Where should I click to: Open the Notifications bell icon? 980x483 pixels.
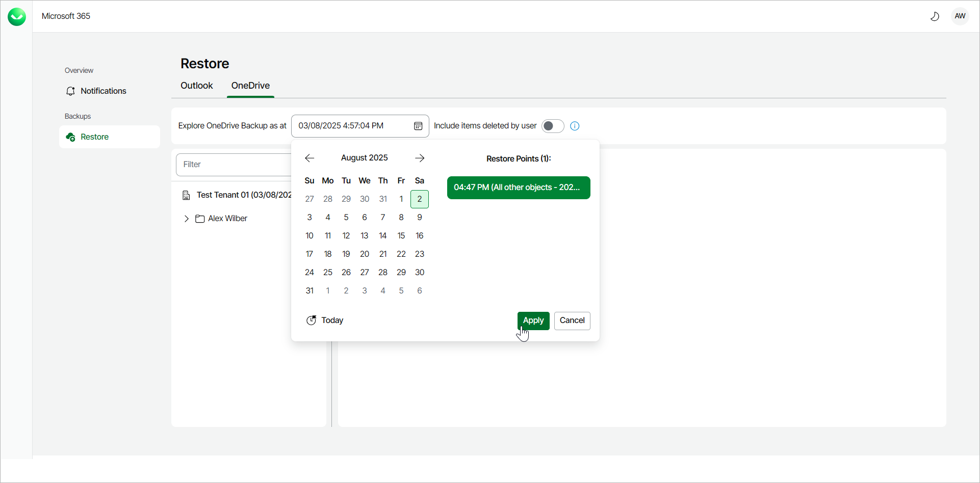(x=71, y=91)
